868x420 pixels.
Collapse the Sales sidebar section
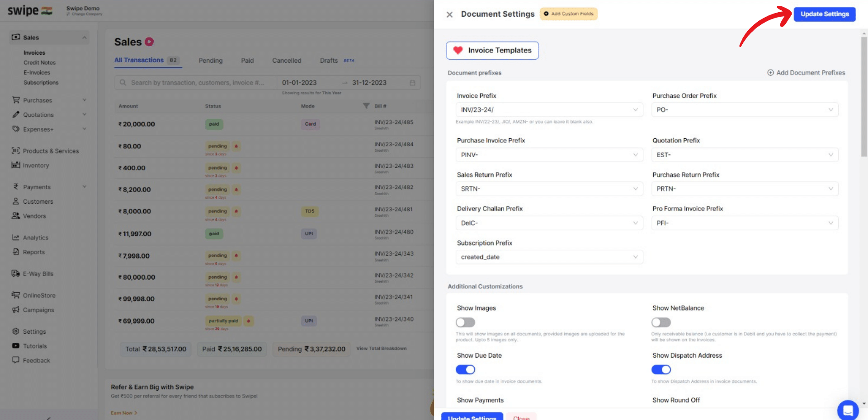85,37
